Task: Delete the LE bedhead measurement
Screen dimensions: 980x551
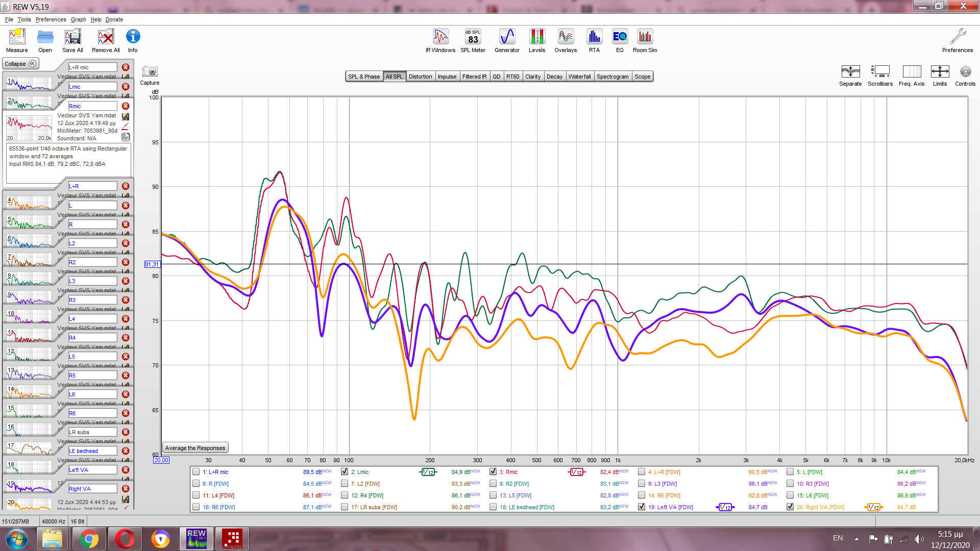Action: click(x=126, y=451)
